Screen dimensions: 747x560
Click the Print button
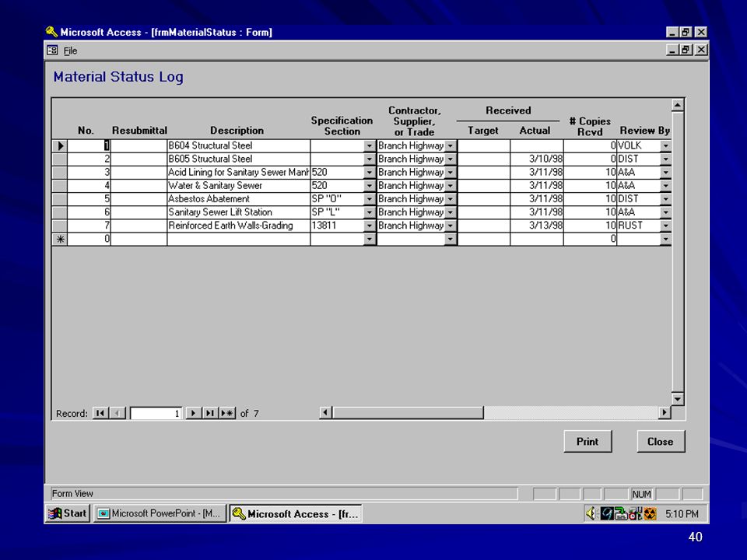point(587,442)
